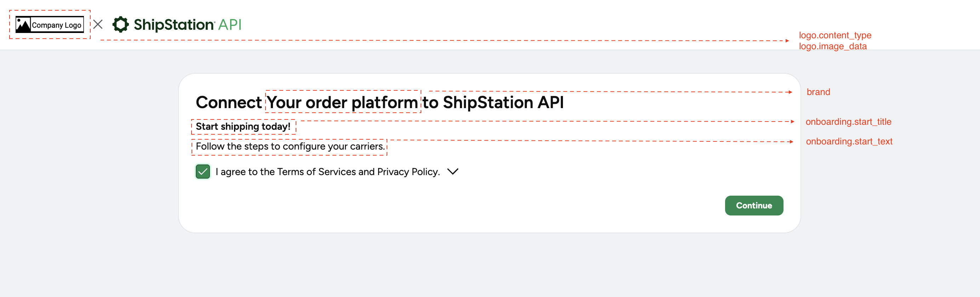Image resolution: width=980 pixels, height=297 pixels.
Task: Click the onboarding.start_text annotation label
Action: [x=849, y=141]
